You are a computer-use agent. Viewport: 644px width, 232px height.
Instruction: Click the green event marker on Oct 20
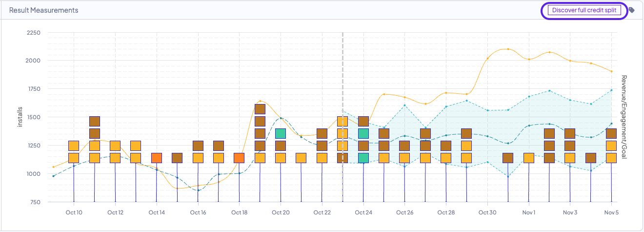[x=281, y=133]
